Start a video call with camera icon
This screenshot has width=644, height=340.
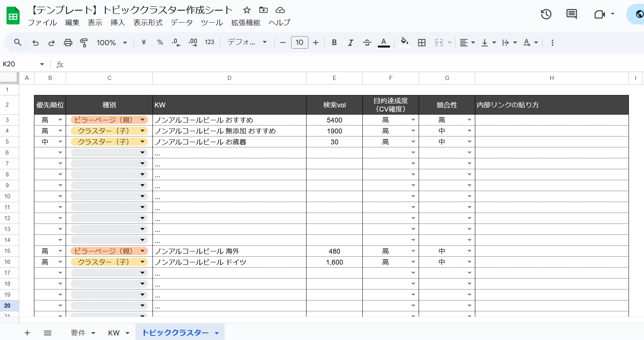[x=599, y=14]
